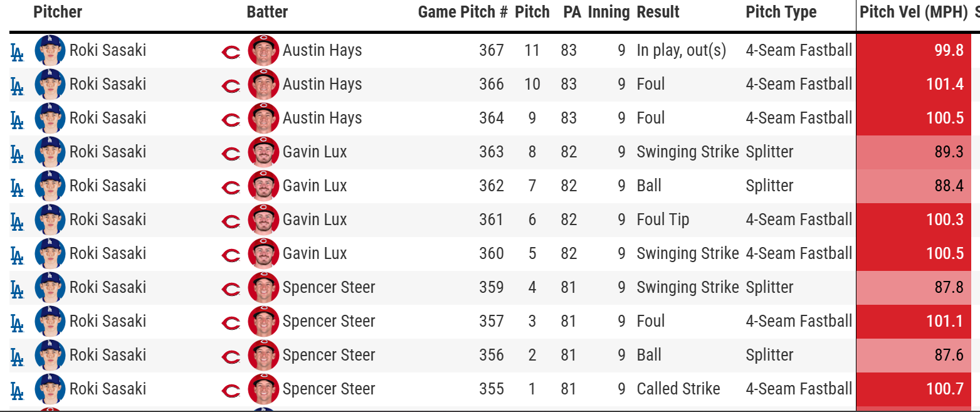This screenshot has height=412, width=980.
Task: Open Austin Hays name link in pitch 367 row
Action: (x=322, y=50)
